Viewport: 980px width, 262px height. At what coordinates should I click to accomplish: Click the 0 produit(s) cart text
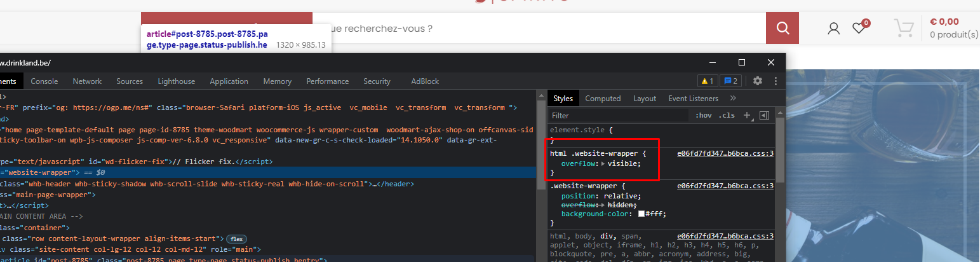[x=954, y=34]
